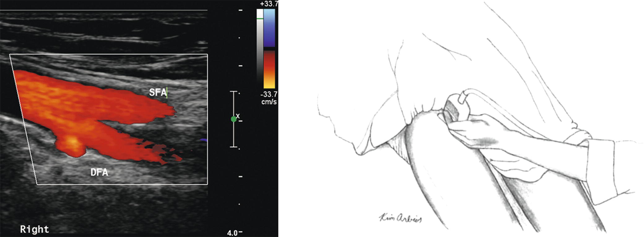This screenshot has width=644, height=237.
Task: Click the Kim Arbeis artist signature
Action: [x=401, y=219]
